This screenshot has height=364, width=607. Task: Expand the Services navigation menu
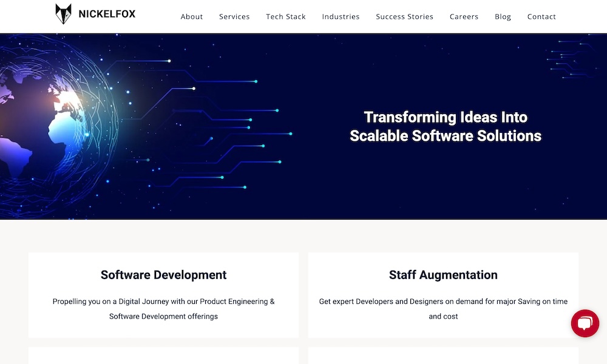tap(234, 16)
